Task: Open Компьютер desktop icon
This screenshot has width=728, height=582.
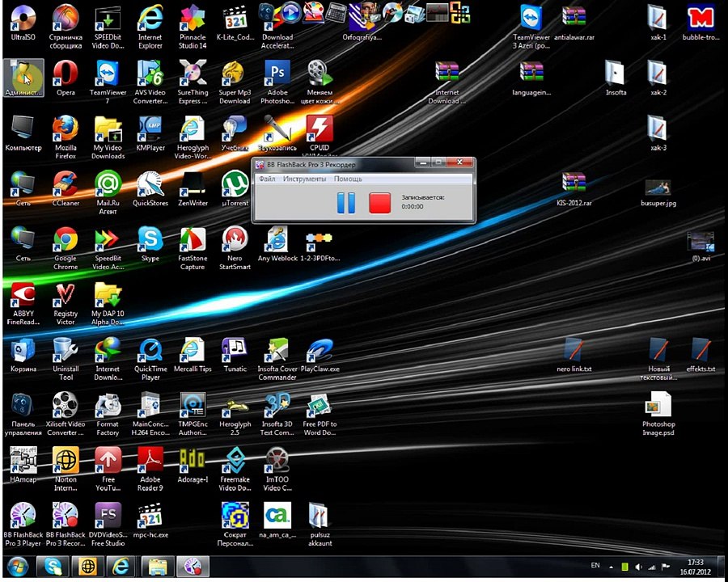Action: click(23, 133)
